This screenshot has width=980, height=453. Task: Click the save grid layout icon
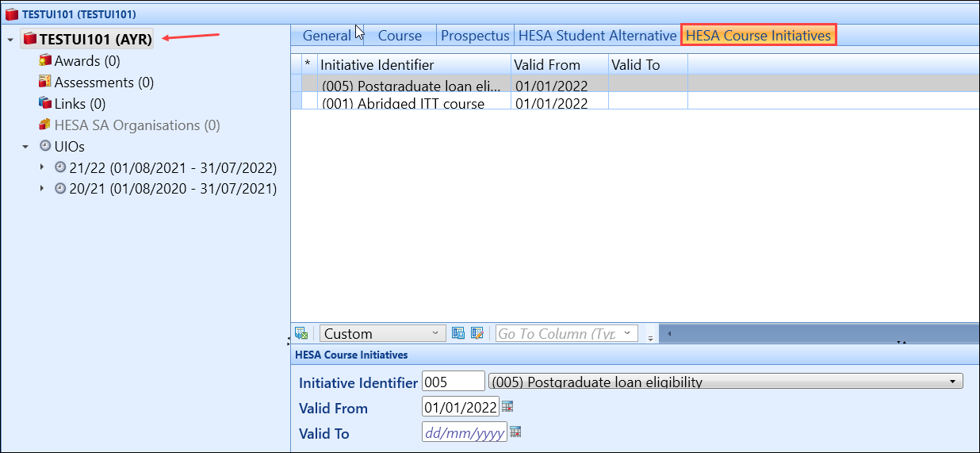coord(458,334)
